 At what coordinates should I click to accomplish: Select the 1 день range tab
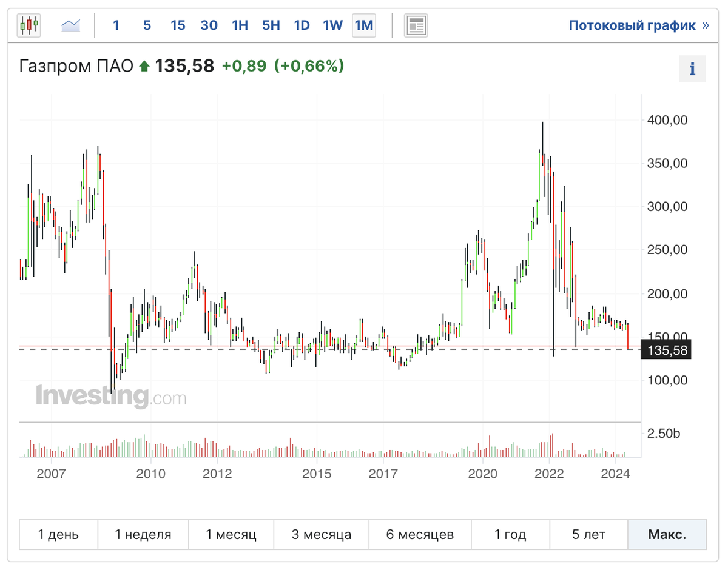58,535
